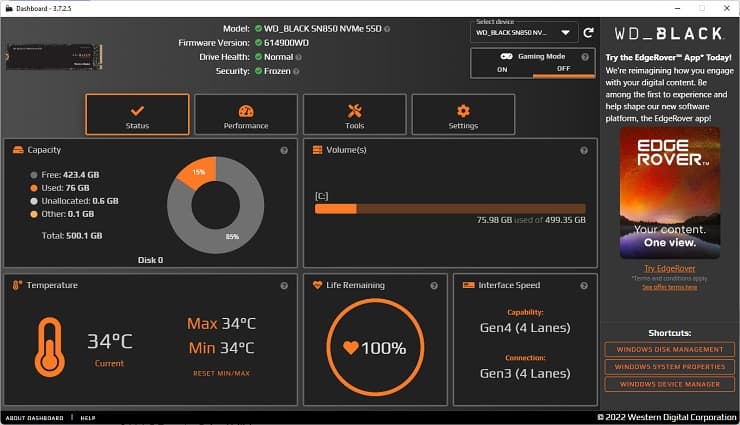
Task: Click the Unallocated: 0.6 GB legend entry
Action: 75,201
